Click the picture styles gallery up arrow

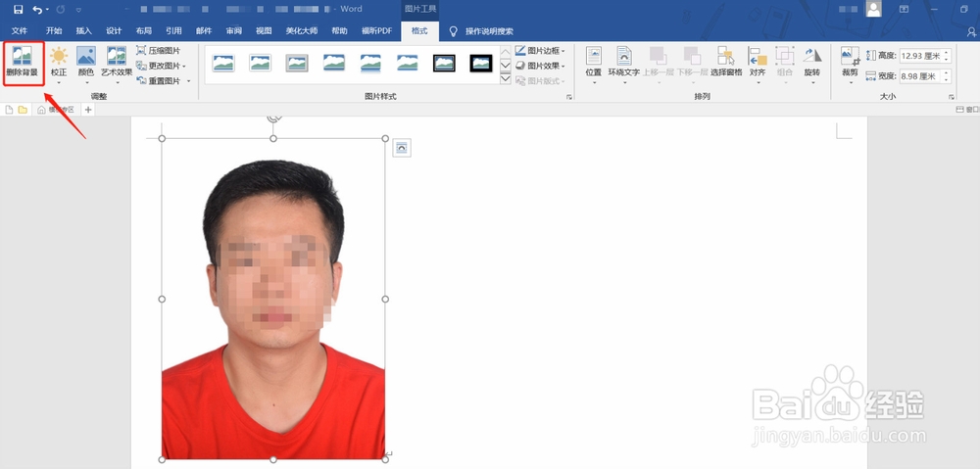[x=506, y=51]
